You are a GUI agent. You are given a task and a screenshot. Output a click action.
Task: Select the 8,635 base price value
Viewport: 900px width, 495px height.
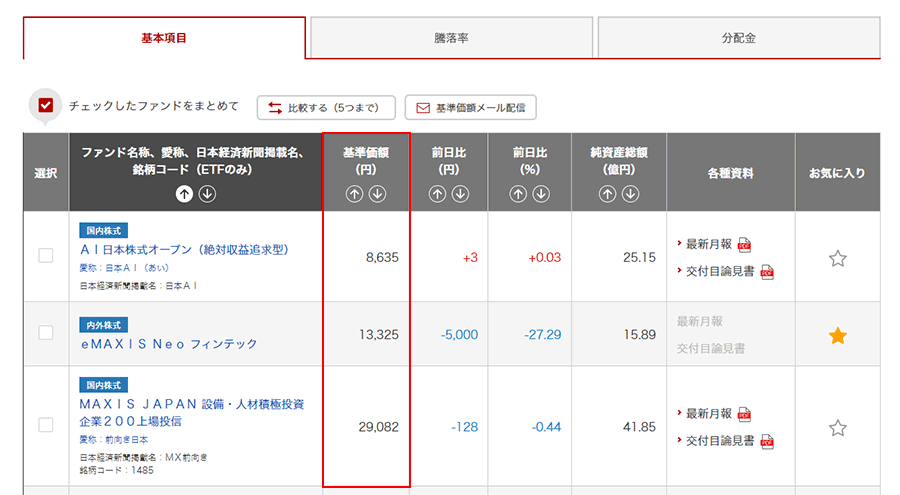click(382, 257)
